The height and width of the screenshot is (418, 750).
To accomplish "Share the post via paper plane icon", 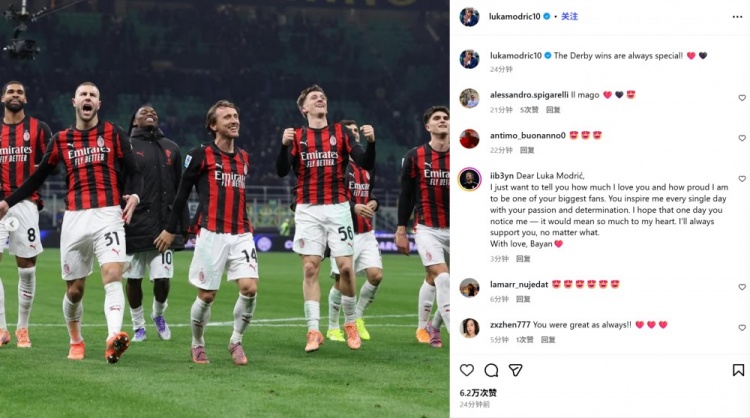I will pyautogui.click(x=515, y=370).
